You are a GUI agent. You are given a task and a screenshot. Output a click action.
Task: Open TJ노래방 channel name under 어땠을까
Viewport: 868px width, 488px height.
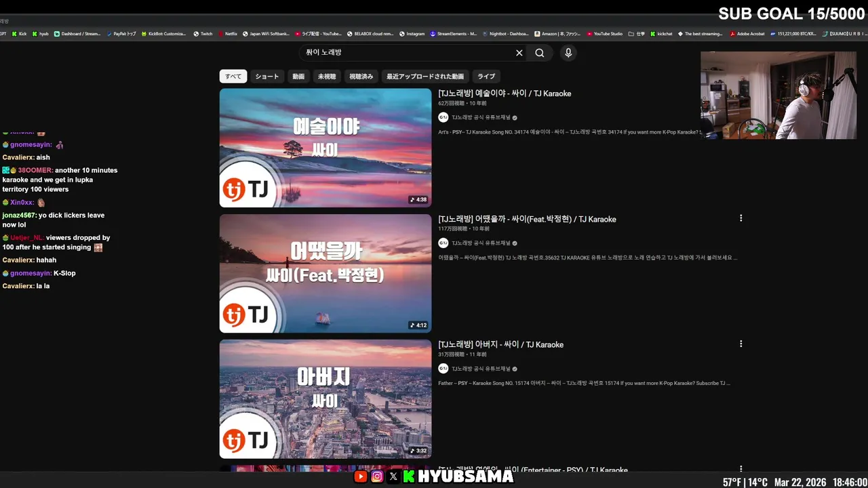481,243
